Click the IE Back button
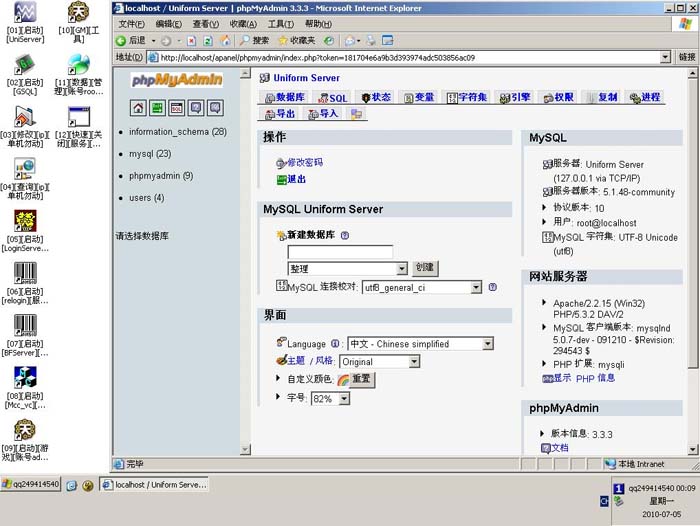Image resolution: width=700 pixels, height=526 pixels. pos(131,41)
